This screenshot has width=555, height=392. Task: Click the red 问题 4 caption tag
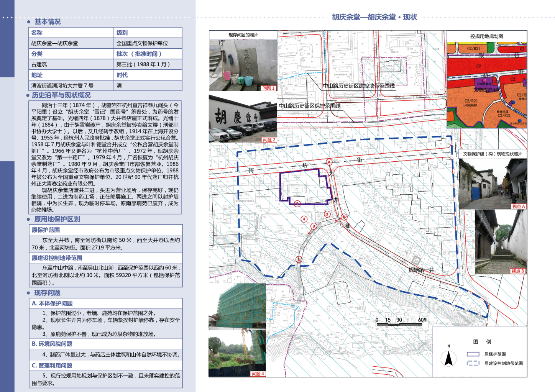tap(258, 374)
